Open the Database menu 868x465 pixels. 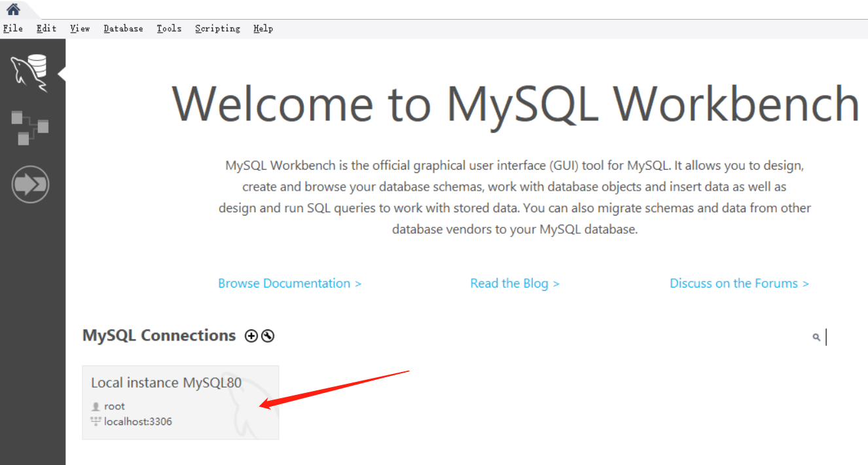[x=123, y=28]
